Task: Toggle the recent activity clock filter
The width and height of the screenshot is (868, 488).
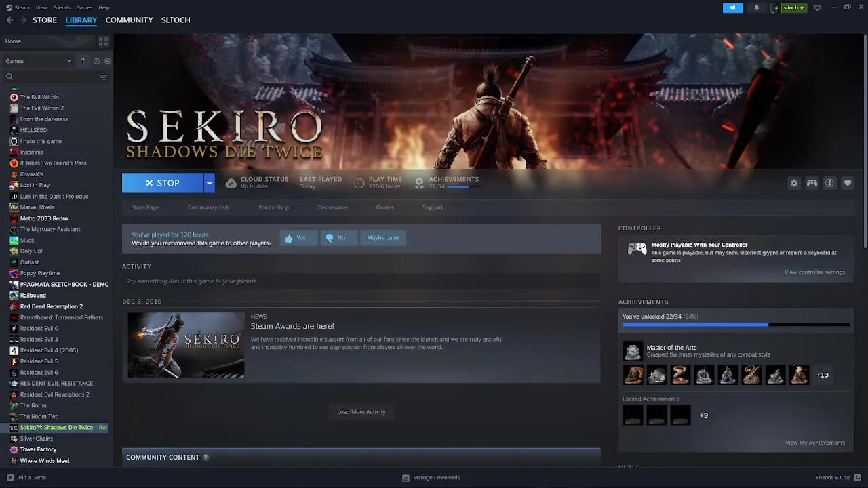Action: click(x=96, y=61)
